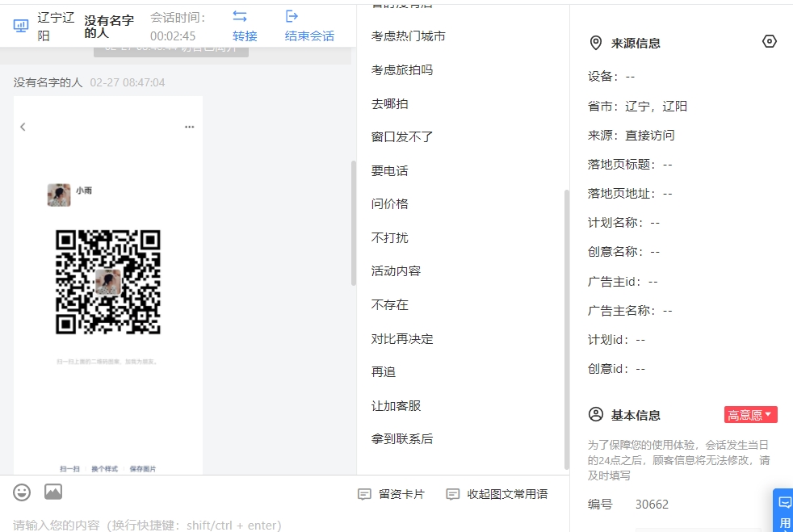The image size is (793, 532).
Task: Click the chat history scrollbar
Action: point(354,223)
